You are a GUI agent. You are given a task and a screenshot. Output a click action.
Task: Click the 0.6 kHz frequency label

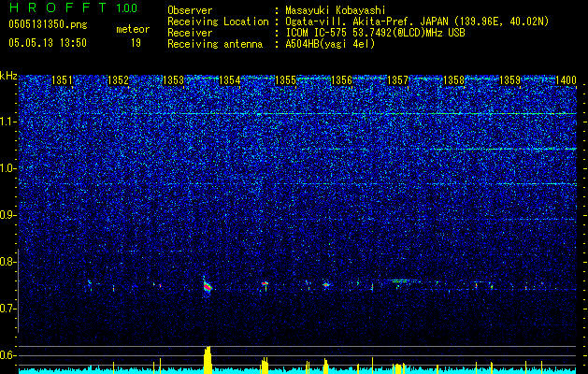click(x=8, y=355)
